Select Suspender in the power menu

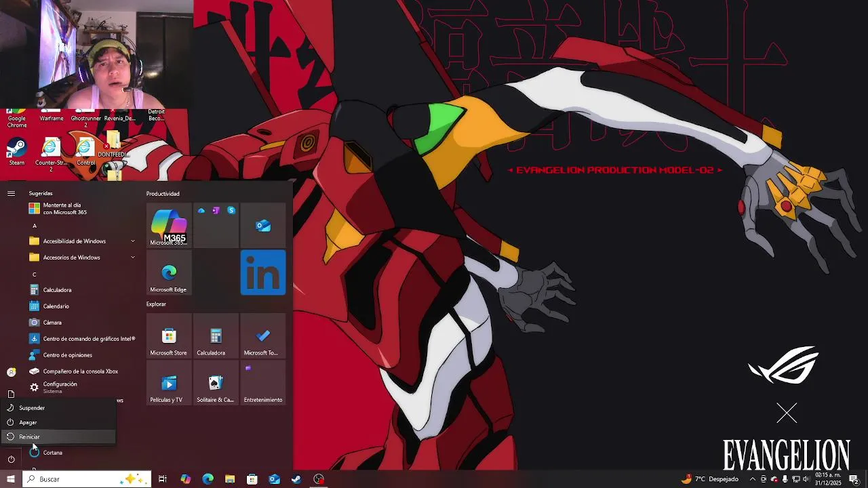[58, 408]
